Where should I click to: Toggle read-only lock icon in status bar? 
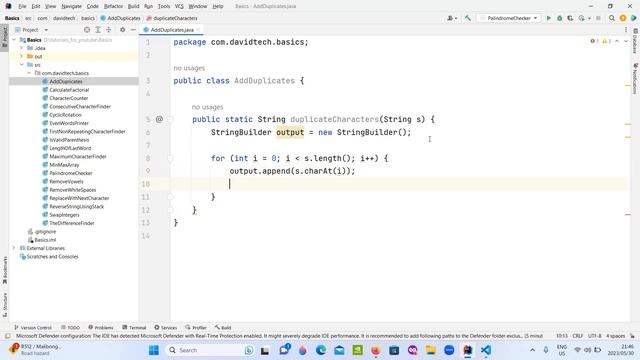pos(632,336)
